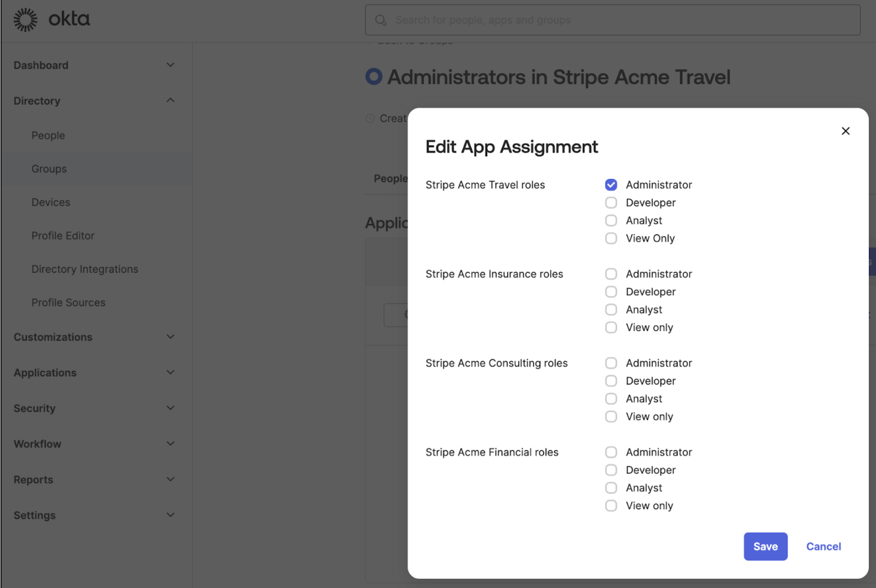Open Devices in the Directory menu
The width and height of the screenshot is (876, 588).
click(51, 202)
